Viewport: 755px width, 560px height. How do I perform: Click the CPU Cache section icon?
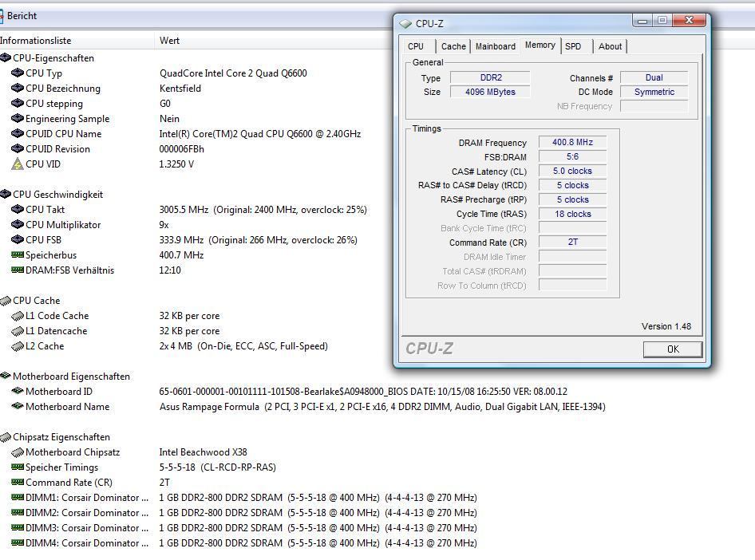tap(6, 301)
